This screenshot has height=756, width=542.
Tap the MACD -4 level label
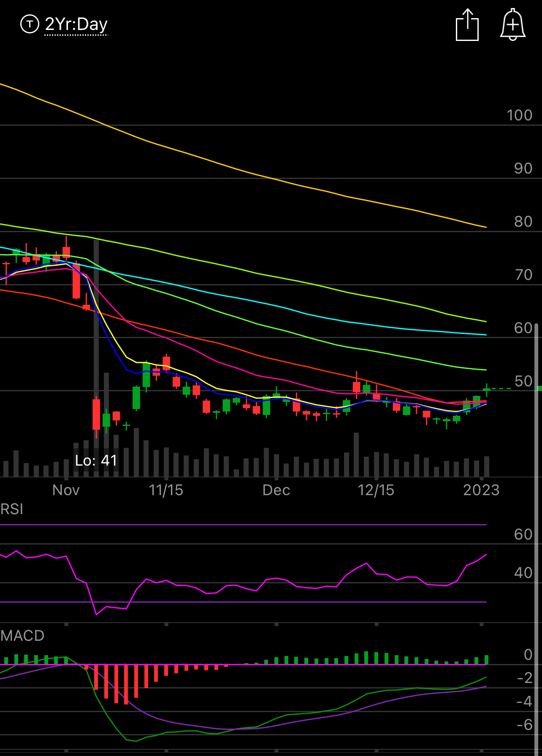(525, 702)
